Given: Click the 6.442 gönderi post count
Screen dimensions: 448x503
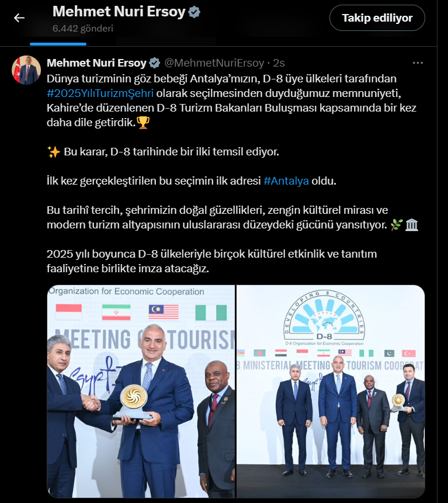Looking at the screenshot, I should pos(83,29).
